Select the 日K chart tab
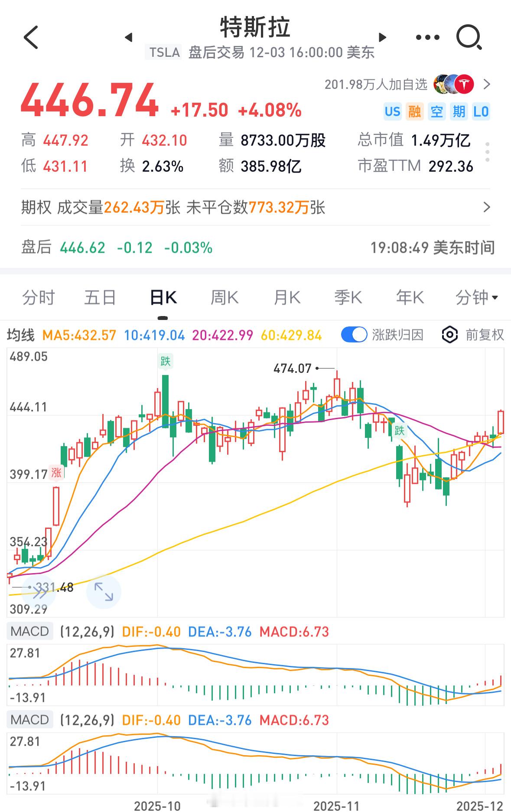Viewport: 511px width, 812px height. click(163, 298)
